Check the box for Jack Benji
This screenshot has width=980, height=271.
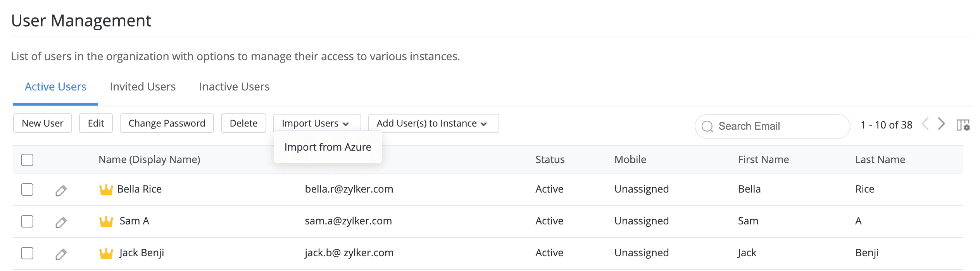pyautogui.click(x=27, y=253)
